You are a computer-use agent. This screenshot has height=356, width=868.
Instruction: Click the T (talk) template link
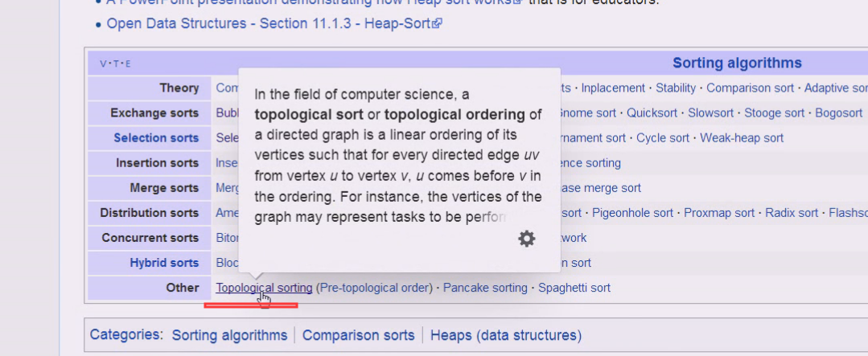115,64
